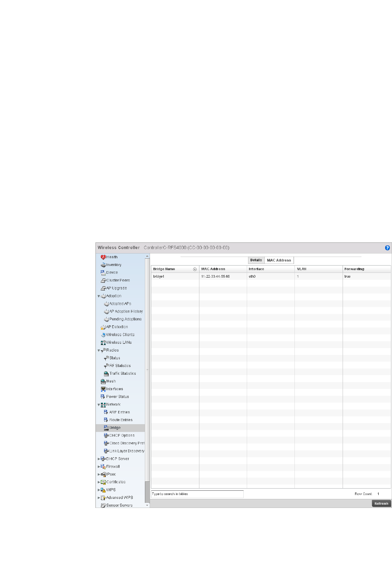Viewport: 392px width, 575px height.
Task: Click the Bridge Name sort arrow icon
Action: click(195, 269)
